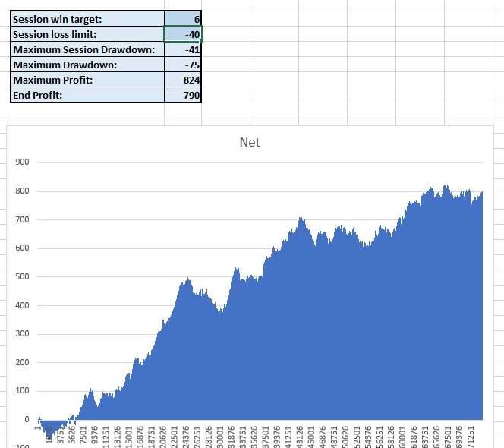The width and height of the screenshot is (504, 448).
Task: Select the "Session win target:" label cell
Action: point(87,19)
